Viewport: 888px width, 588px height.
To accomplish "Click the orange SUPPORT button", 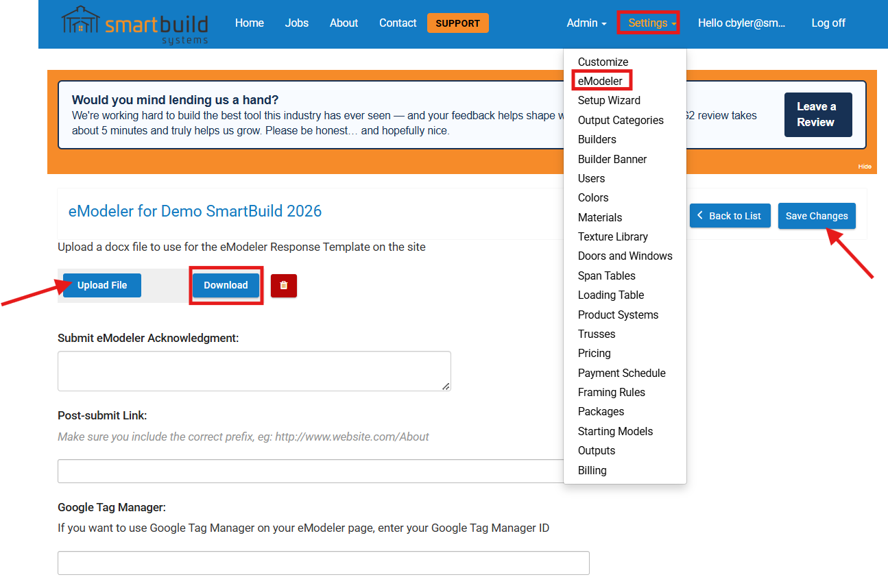I will point(458,23).
